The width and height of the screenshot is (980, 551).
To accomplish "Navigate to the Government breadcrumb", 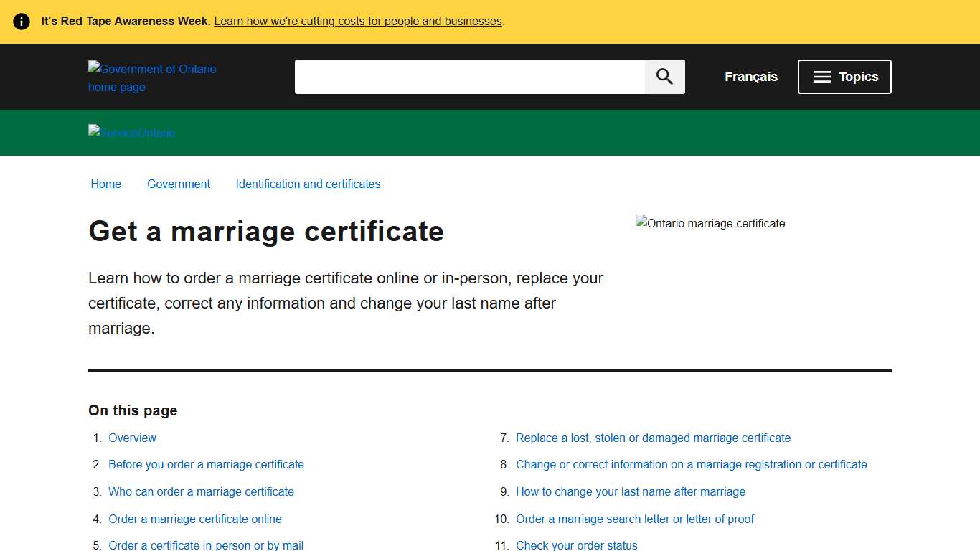I will click(x=178, y=184).
